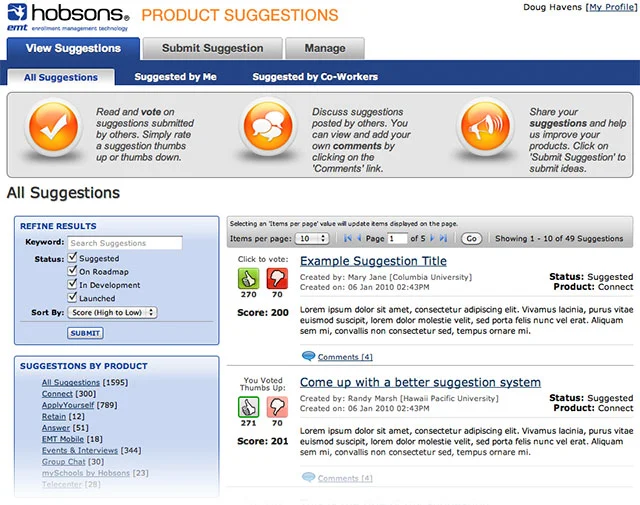Filter by ApplyYourself product link
The width and height of the screenshot is (640, 505).
pyautogui.click(x=68, y=405)
